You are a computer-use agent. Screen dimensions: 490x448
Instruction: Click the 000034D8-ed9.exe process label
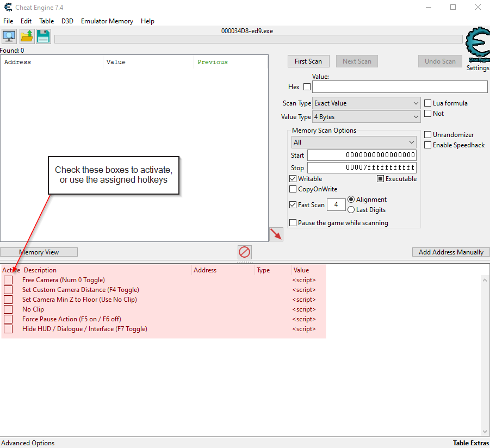tap(247, 31)
